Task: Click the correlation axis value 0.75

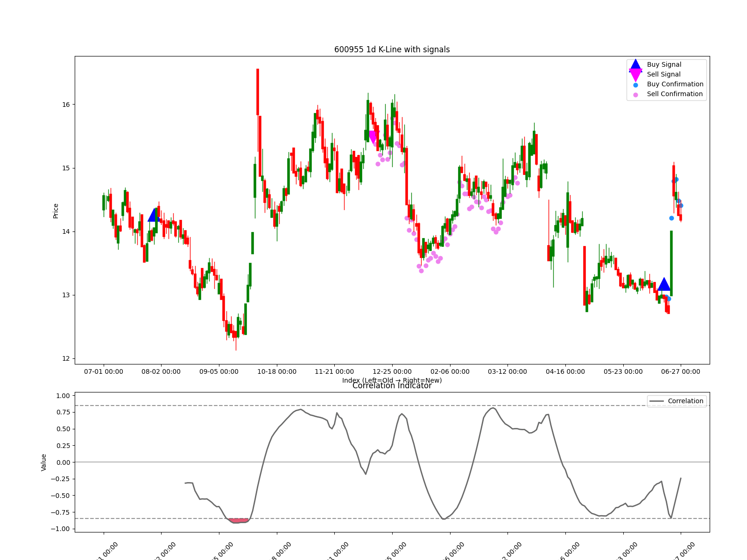Action: pos(63,412)
